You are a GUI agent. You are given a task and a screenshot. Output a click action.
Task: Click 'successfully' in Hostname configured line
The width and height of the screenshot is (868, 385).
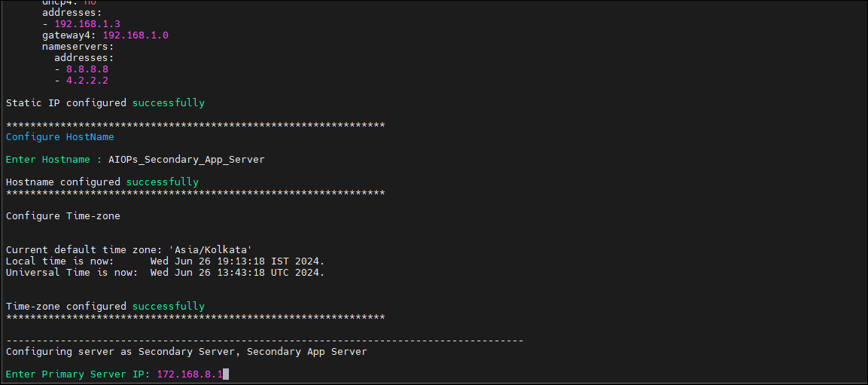click(x=162, y=182)
